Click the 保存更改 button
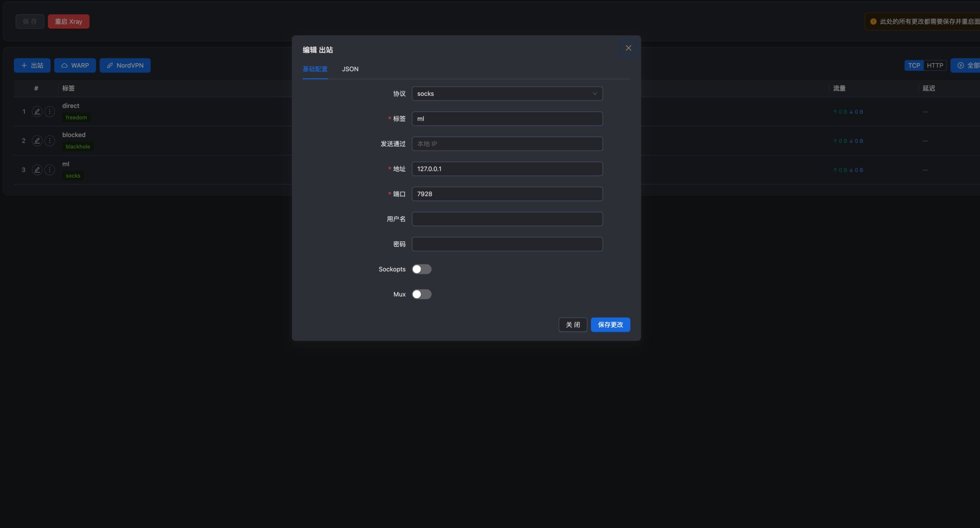980x528 pixels. point(611,325)
